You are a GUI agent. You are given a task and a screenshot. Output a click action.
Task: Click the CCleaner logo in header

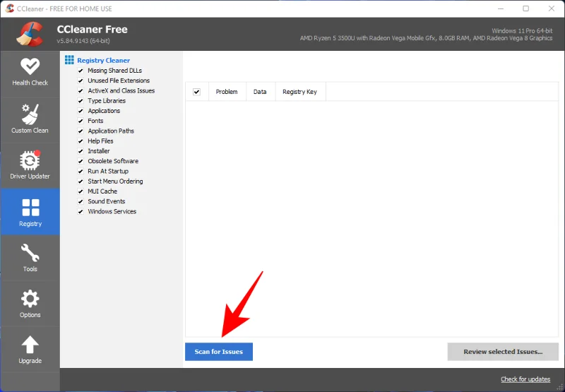[30, 33]
